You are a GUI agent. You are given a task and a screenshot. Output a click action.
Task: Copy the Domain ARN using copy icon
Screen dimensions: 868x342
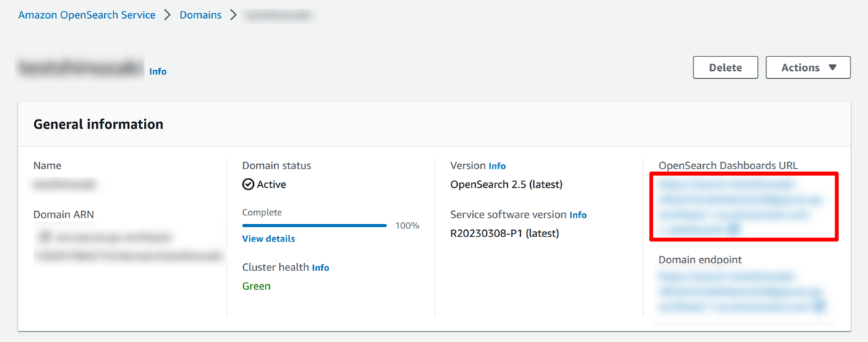coord(43,236)
